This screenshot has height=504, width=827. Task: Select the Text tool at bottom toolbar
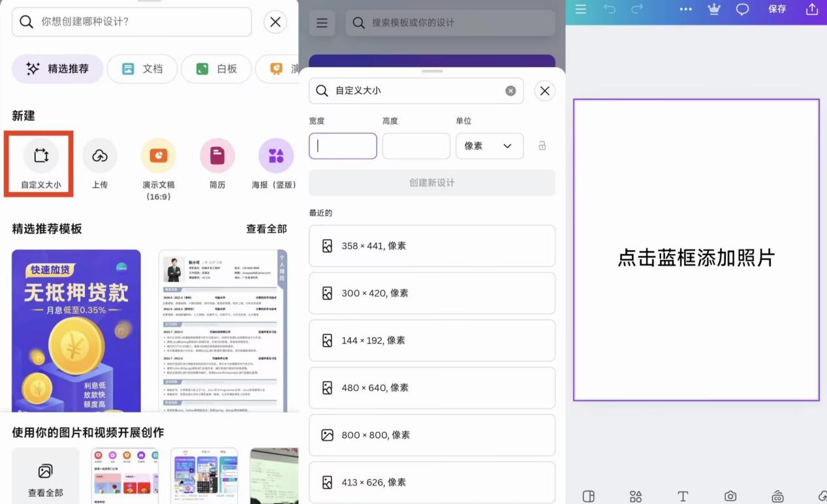point(683,496)
